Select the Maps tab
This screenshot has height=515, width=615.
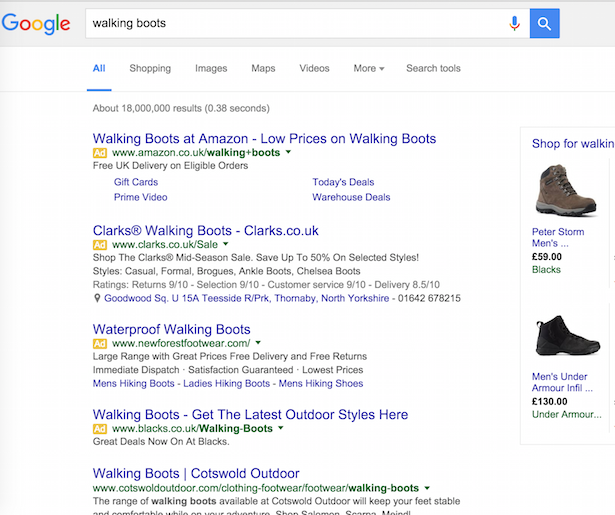(263, 69)
